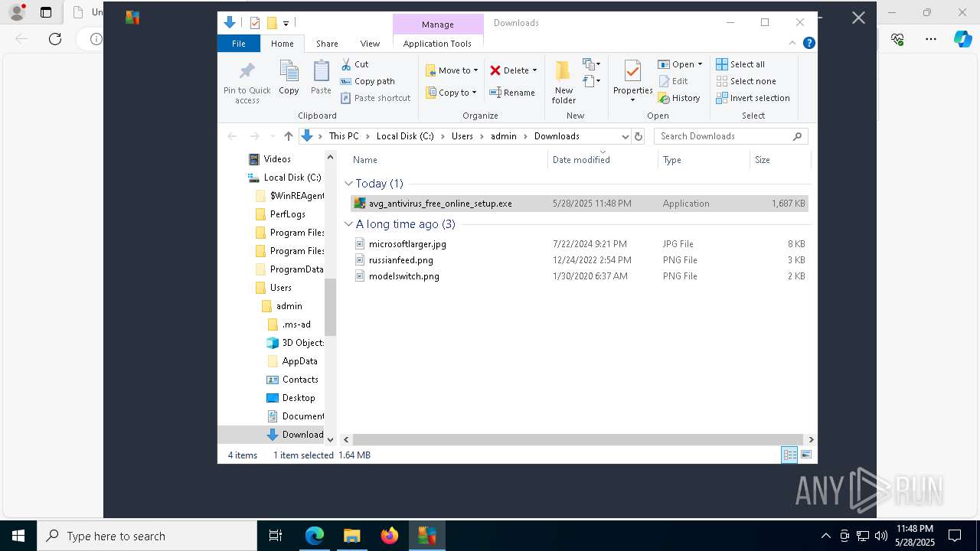Click the Manage contextual tab

[438, 24]
